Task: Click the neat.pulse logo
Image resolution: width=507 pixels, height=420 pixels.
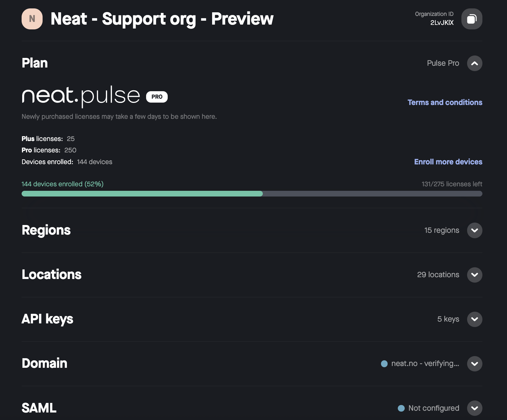Action: tap(81, 96)
